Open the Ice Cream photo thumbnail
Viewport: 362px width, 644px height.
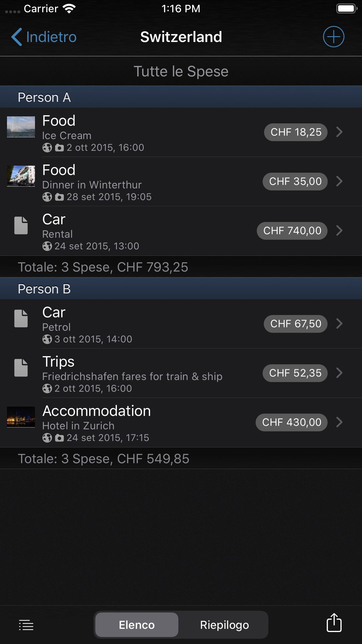pos(21,127)
